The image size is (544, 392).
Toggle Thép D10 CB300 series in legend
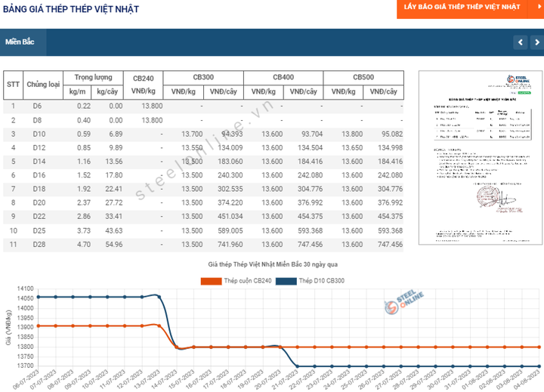click(x=308, y=281)
